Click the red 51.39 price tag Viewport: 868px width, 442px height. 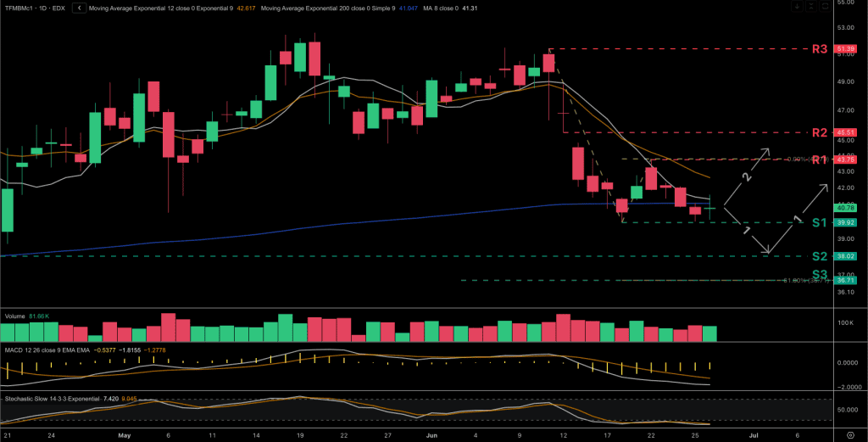coord(846,49)
